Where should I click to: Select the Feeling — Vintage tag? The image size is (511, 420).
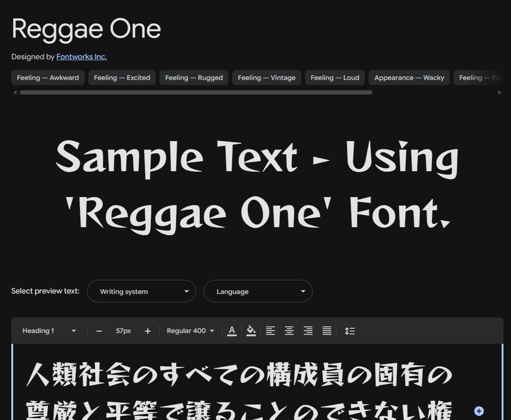tap(267, 78)
